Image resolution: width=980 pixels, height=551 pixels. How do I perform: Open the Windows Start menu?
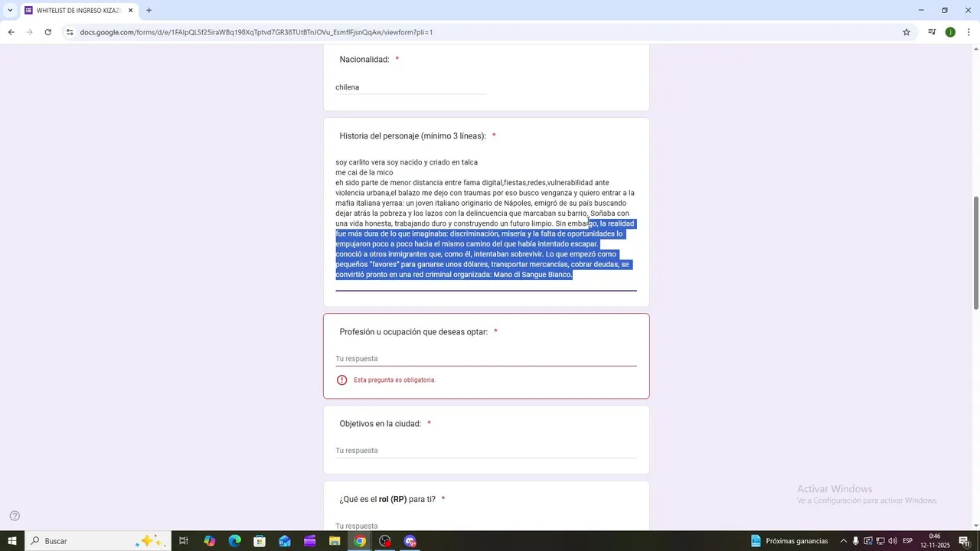tap(12, 541)
